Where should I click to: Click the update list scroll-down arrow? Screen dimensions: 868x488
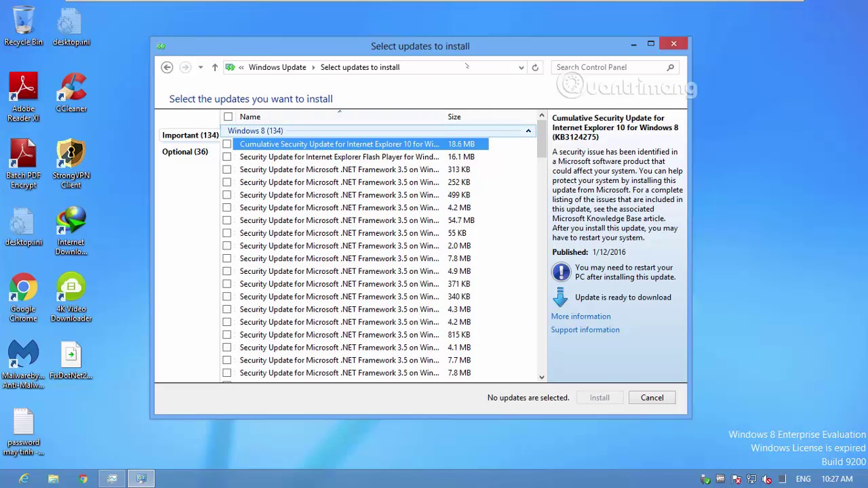pos(542,377)
